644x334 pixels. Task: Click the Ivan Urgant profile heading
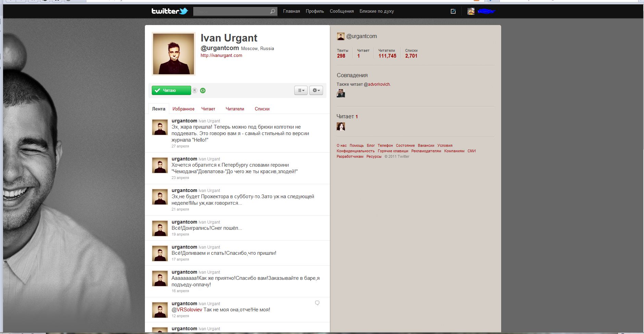[229, 38]
